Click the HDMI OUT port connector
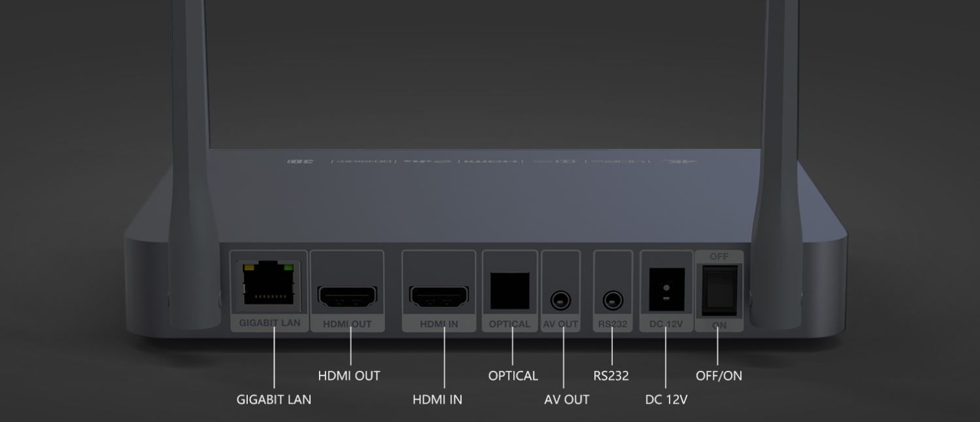The height and width of the screenshot is (422, 980). coord(347,296)
